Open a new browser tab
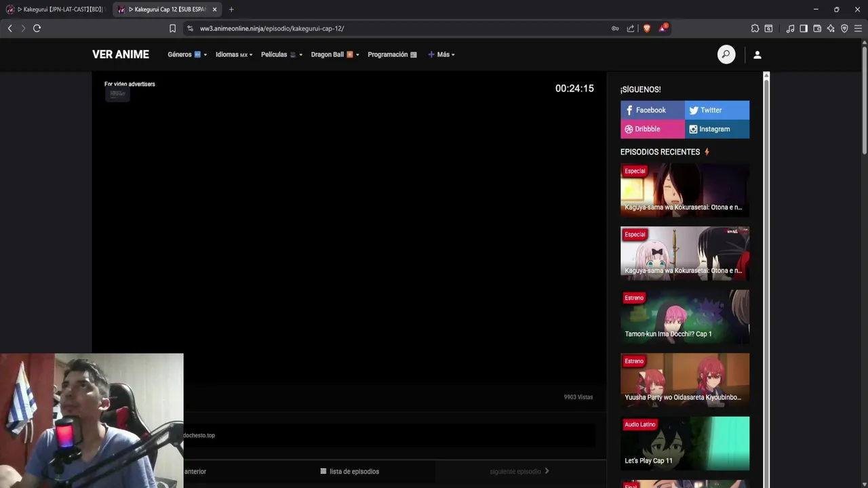The image size is (868, 488). [231, 9]
